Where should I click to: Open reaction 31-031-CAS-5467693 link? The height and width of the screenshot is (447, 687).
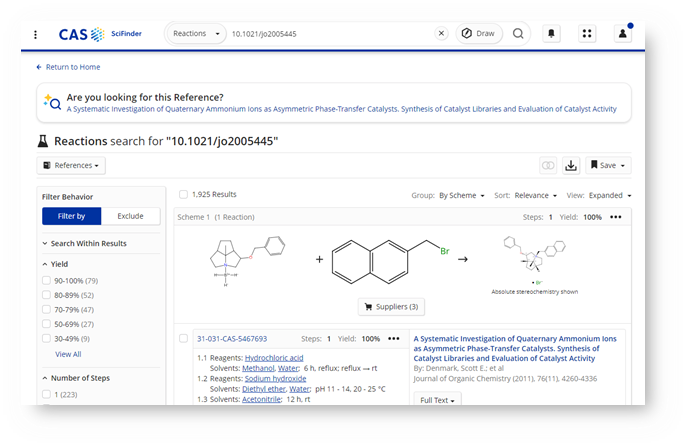(232, 339)
